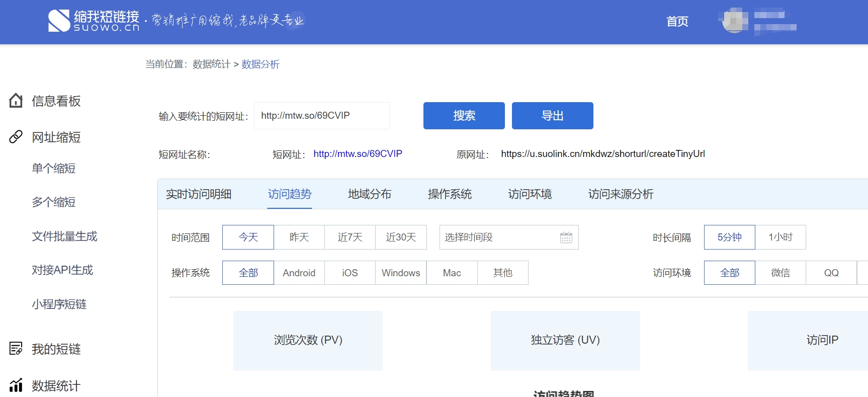868x397 pixels.
Task: Open 文件批量生成 in the sidebar
Action: 64,236
